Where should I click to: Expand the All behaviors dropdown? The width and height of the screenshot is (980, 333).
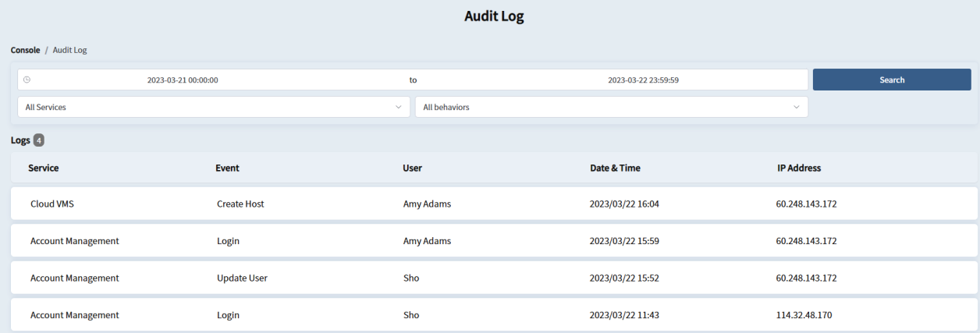(610, 107)
